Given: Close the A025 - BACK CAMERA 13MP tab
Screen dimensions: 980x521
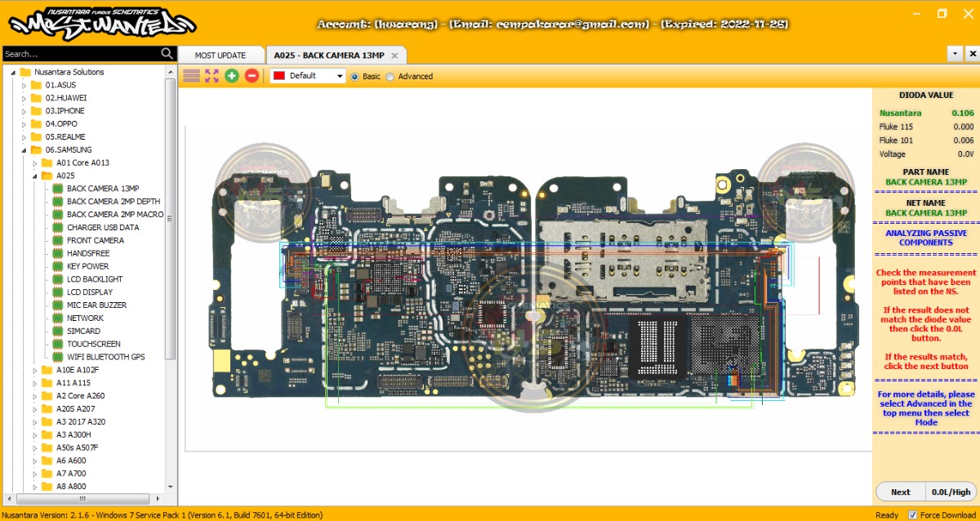Looking at the screenshot, I should pyautogui.click(x=394, y=56).
